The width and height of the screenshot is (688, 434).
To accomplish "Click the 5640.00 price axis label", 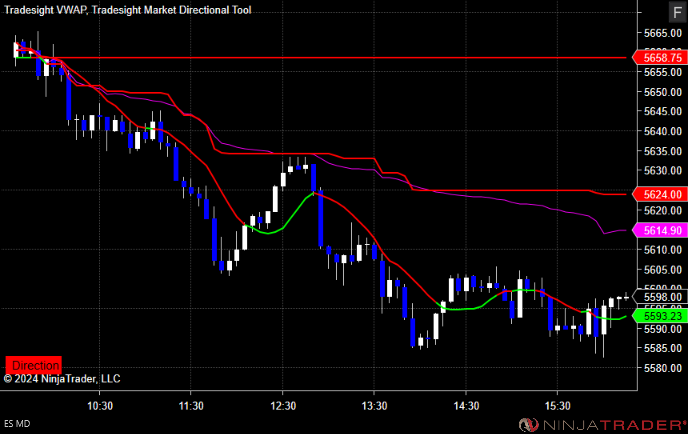I will coord(663,131).
